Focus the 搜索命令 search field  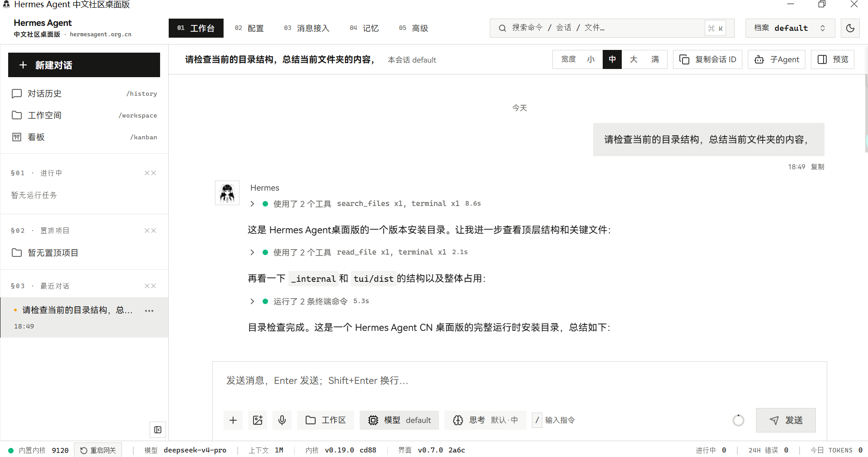point(613,28)
